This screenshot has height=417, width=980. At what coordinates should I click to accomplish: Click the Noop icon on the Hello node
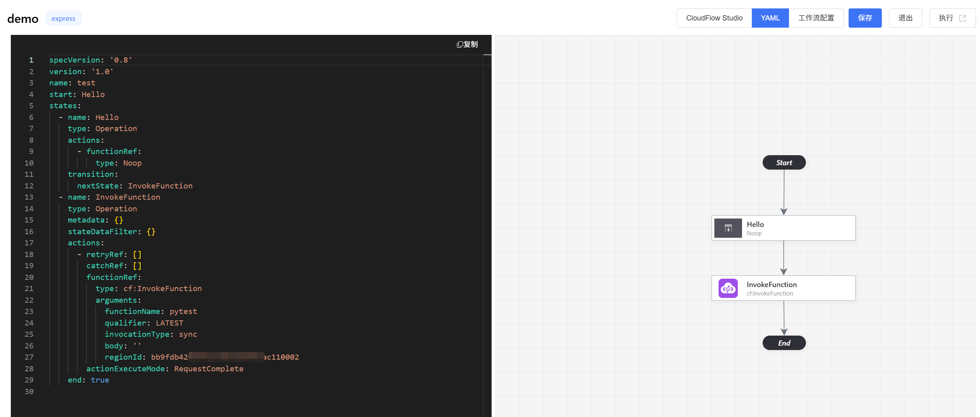(728, 228)
